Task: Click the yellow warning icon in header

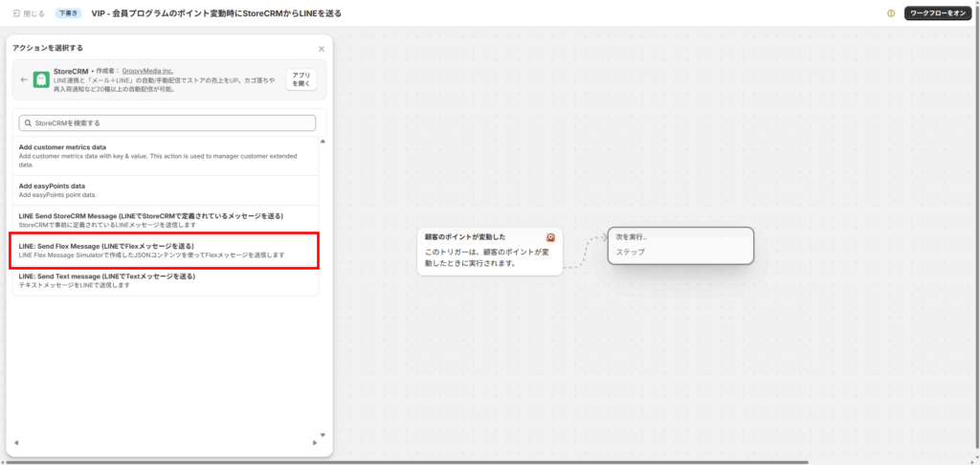Action: 891,13
